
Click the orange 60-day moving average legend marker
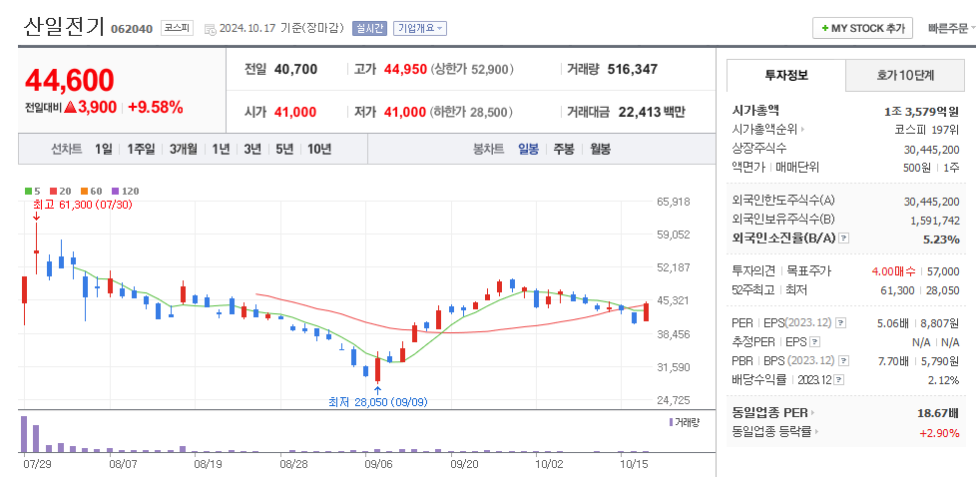click(x=84, y=192)
